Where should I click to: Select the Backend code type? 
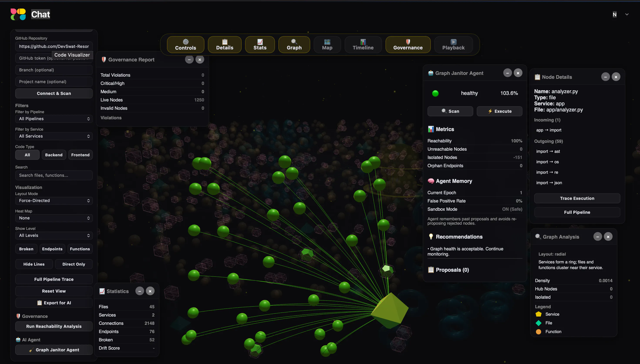click(x=54, y=155)
